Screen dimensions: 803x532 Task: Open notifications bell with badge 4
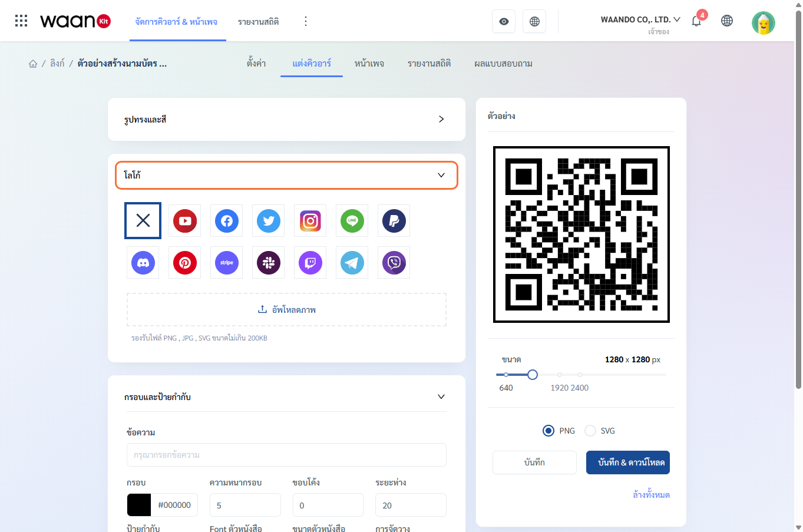(x=697, y=20)
